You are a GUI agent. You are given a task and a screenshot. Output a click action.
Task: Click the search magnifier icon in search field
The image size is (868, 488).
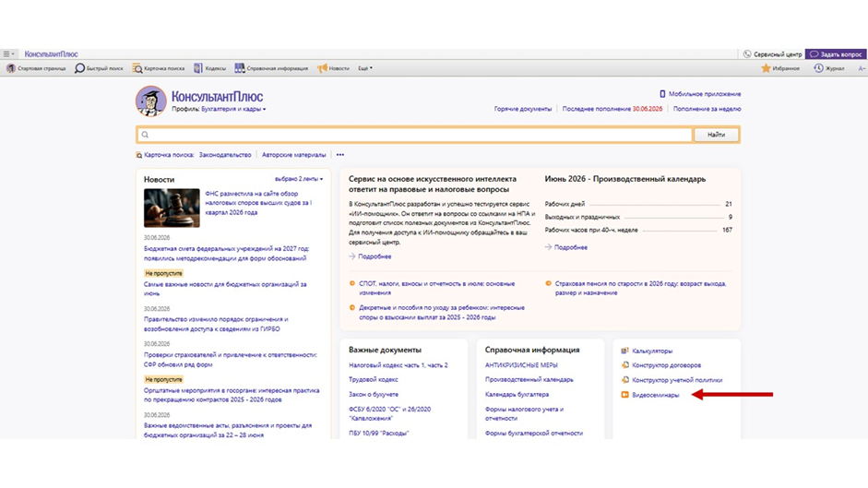(x=145, y=135)
